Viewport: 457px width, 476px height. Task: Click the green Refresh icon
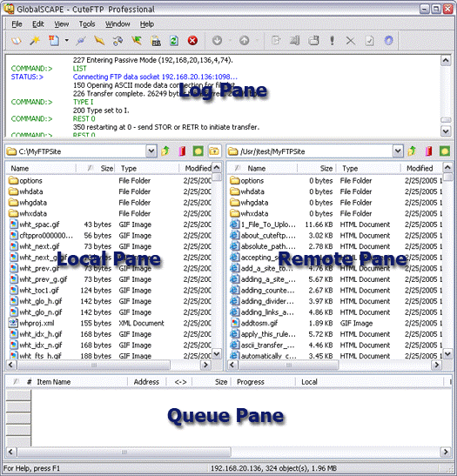[174, 40]
